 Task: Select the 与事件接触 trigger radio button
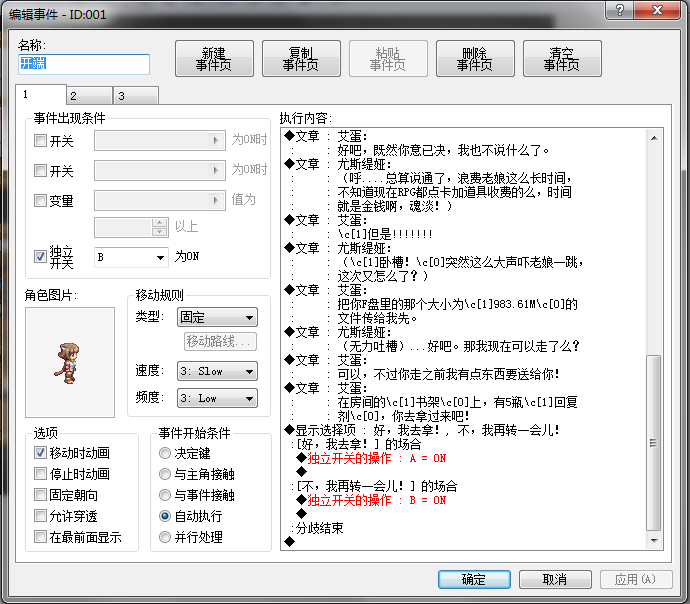pos(165,495)
